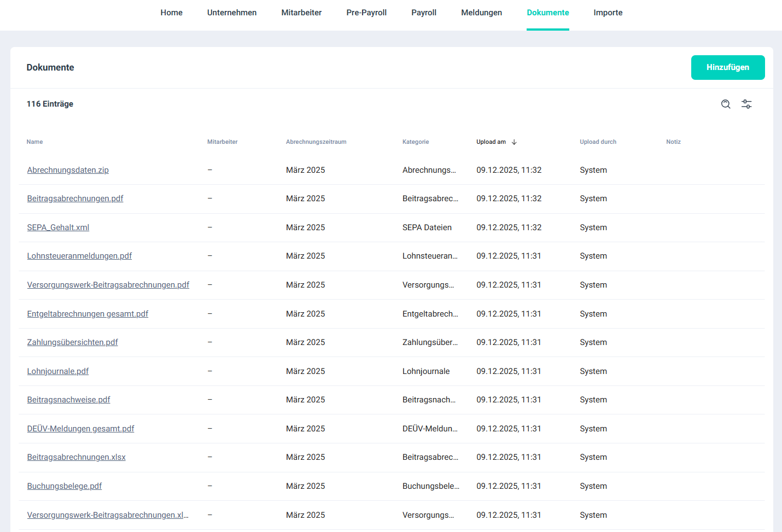Image resolution: width=782 pixels, height=532 pixels.
Task: Open Beitragsabrechnungen.xlsx spreadsheet link
Action: coord(77,457)
